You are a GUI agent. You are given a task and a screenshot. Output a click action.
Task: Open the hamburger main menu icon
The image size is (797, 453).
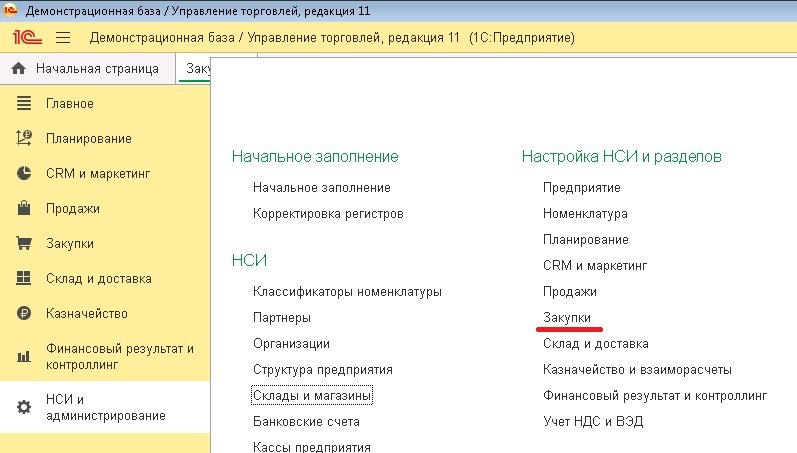point(63,38)
